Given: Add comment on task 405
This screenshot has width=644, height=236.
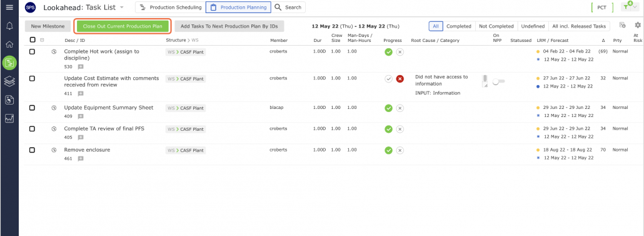Looking at the screenshot, I should pyautogui.click(x=81, y=137).
